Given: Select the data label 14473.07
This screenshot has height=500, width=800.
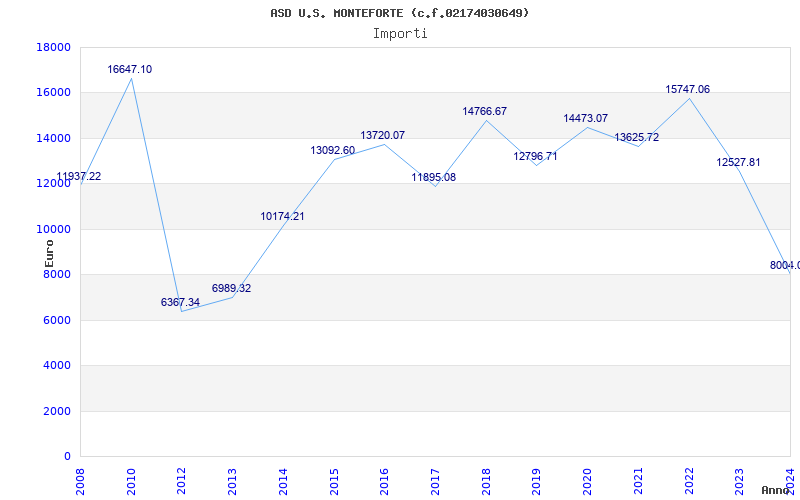Looking at the screenshot, I should [x=586, y=118].
